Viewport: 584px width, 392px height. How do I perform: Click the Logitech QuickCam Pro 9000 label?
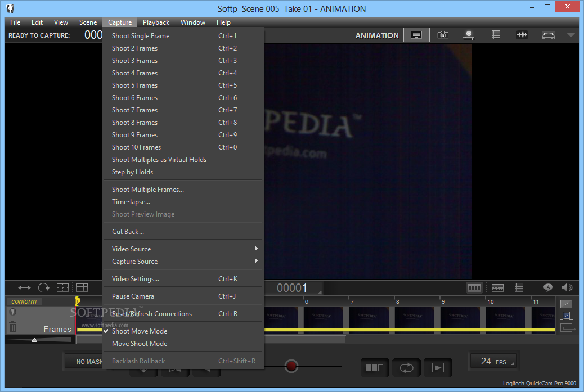540,383
